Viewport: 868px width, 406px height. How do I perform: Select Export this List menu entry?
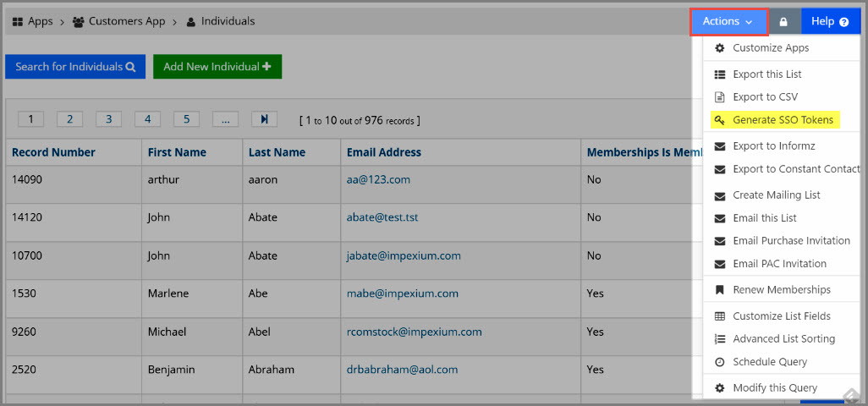point(766,74)
